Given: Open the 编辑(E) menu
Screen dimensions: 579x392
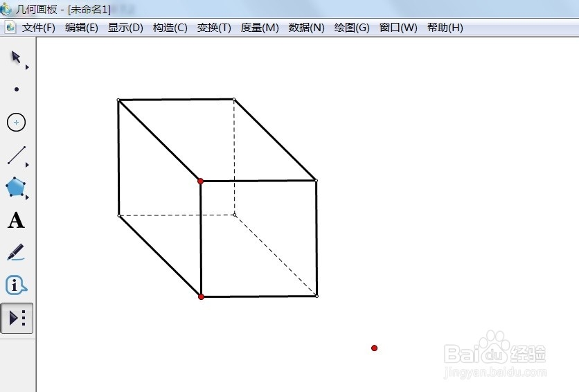Looking at the screenshot, I should pyautogui.click(x=81, y=28).
